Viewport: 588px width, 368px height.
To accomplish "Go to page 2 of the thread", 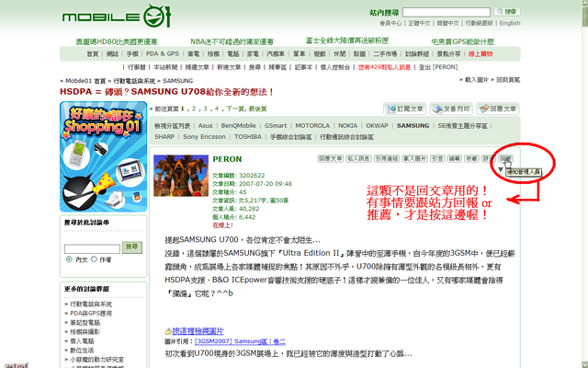I will click(194, 109).
